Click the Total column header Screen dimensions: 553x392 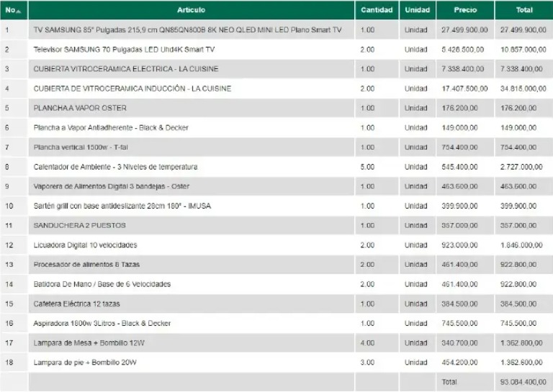coord(524,10)
